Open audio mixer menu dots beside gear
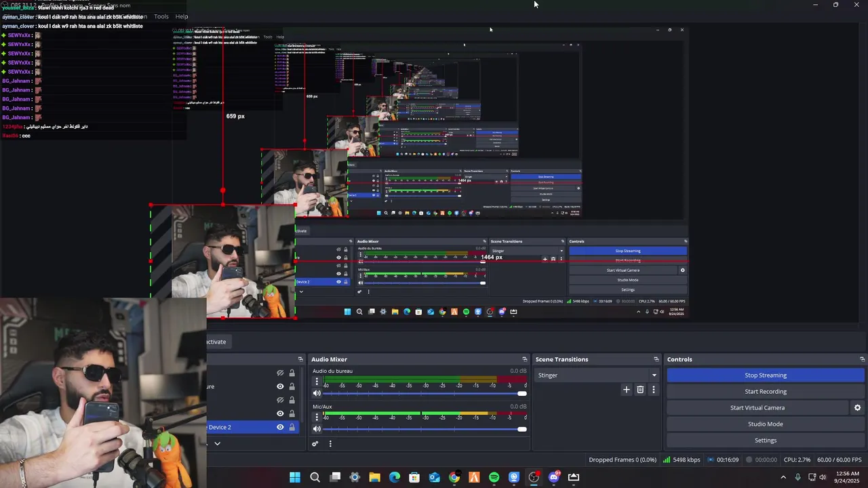This screenshot has height=488, width=868. click(x=330, y=444)
